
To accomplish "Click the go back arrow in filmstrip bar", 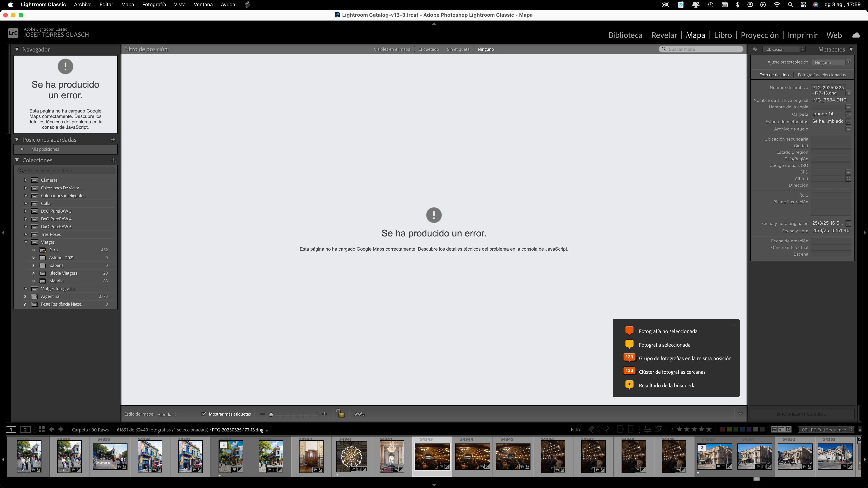I will 51,429.
